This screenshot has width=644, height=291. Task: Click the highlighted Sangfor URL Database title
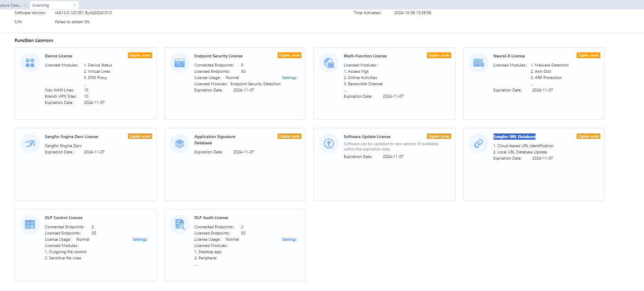[514, 137]
